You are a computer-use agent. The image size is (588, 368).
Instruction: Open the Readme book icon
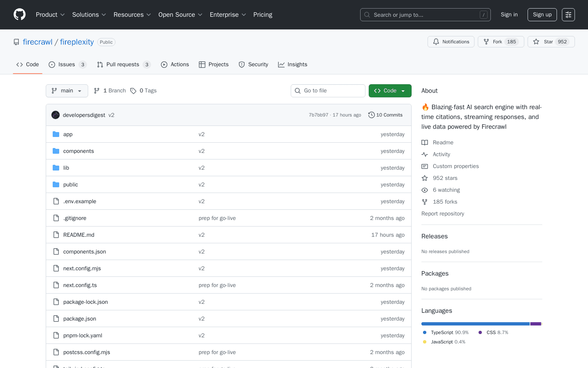(425, 142)
